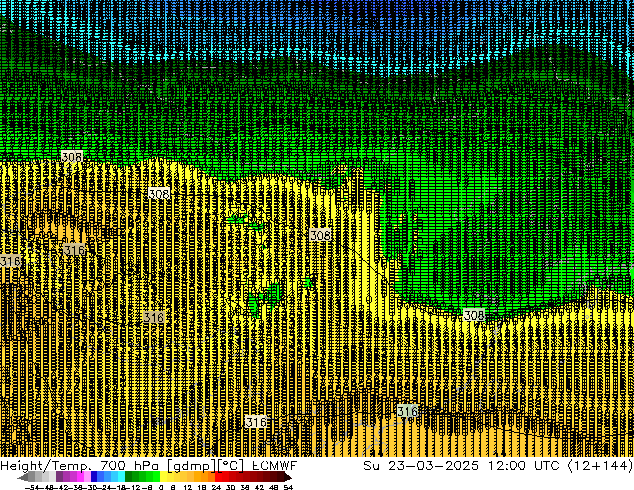Viewport: 634px width, 490px height.
Task: Click the "Su" weekday abbreviation
Action: click(371, 466)
